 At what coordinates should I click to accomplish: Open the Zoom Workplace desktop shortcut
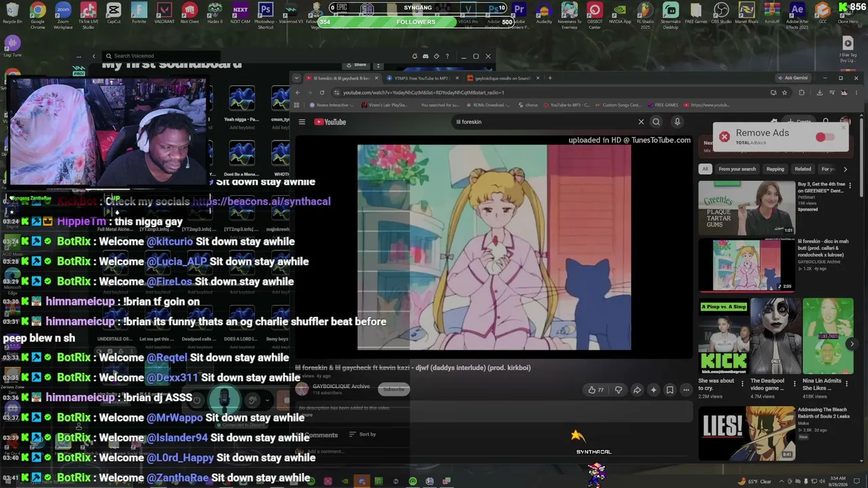coord(63,14)
